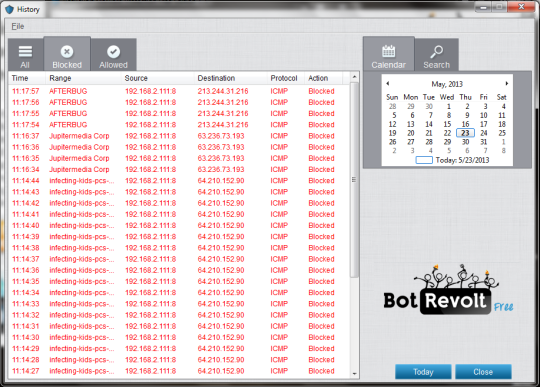Click the history list scrollbar thumb

pyautogui.click(x=354, y=179)
